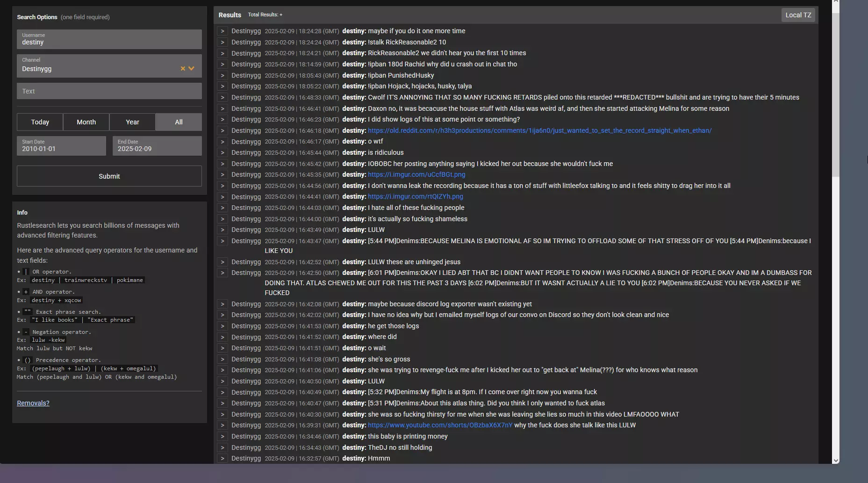Expand the '!ipban PunishedHusky' row
This screenshot has width=868, height=483.
click(222, 75)
